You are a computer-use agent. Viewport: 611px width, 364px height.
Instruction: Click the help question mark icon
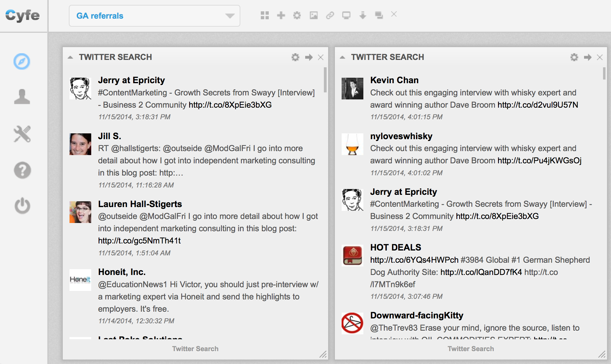(x=22, y=170)
